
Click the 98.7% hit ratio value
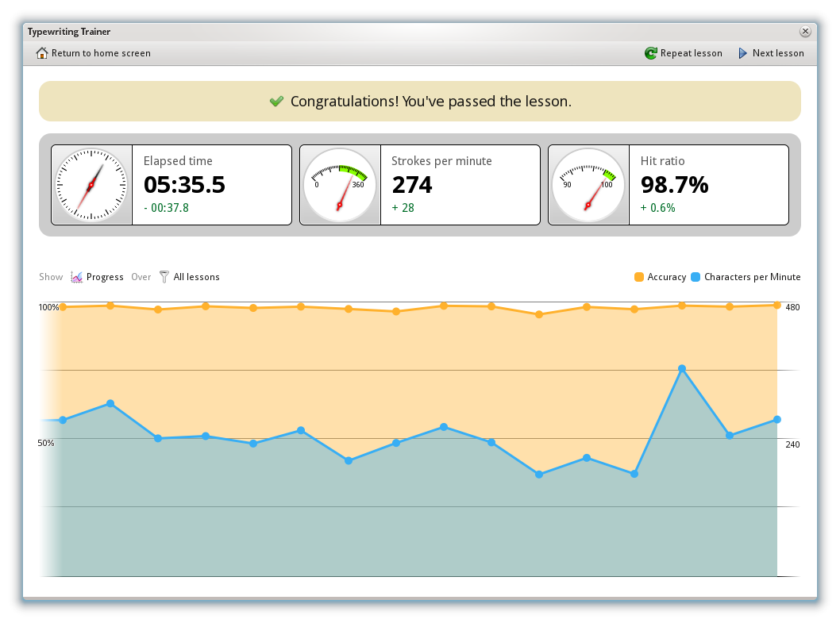(675, 185)
